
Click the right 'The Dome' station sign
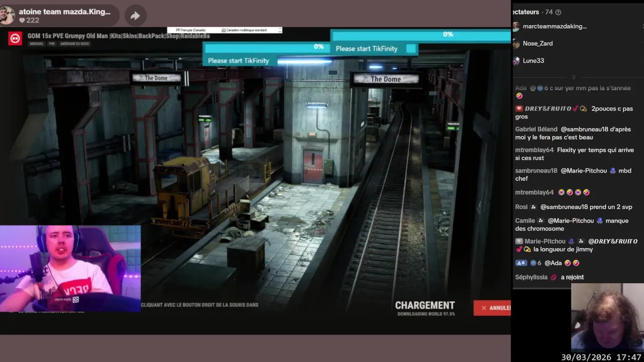(x=385, y=79)
